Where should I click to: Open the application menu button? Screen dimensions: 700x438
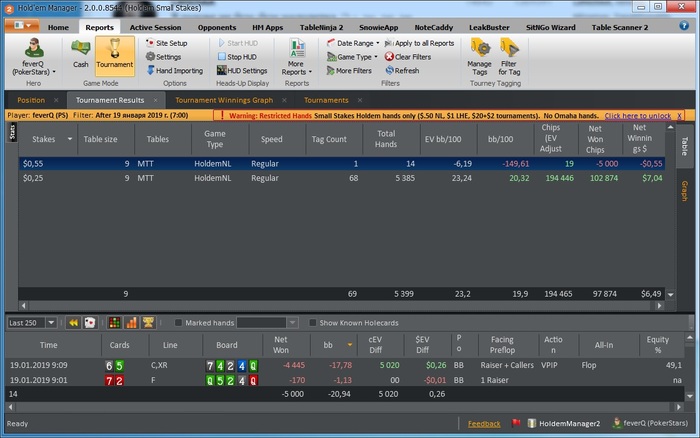coord(22,25)
